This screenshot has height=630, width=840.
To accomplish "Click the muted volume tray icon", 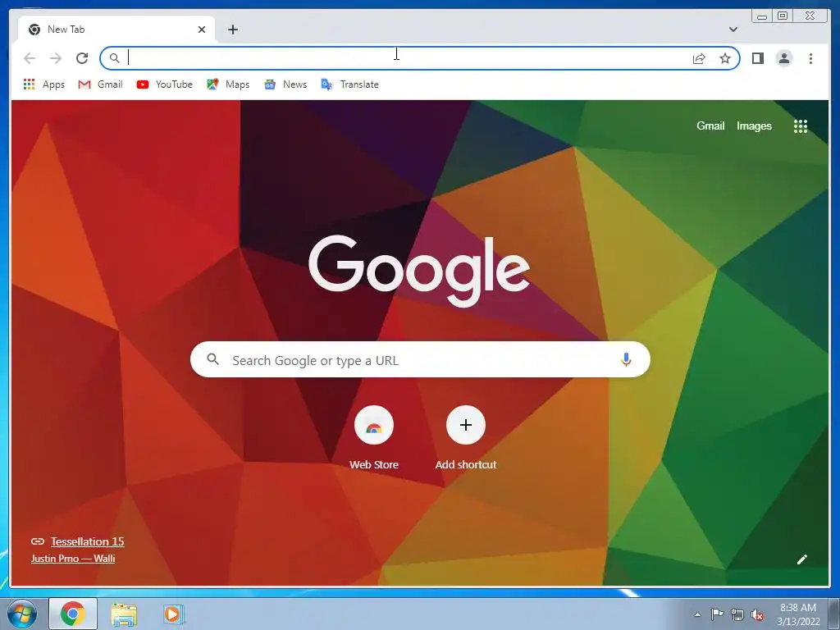I will pyautogui.click(x=757, y=615).
